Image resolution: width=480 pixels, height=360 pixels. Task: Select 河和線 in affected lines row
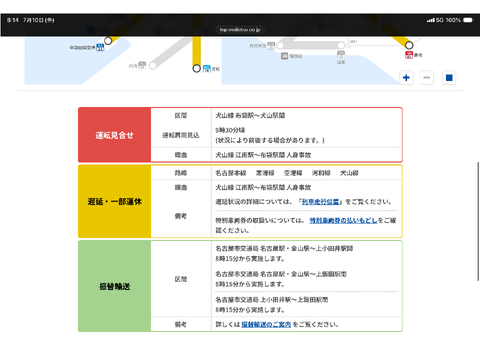pyautogui.click(x=321, y=173)
